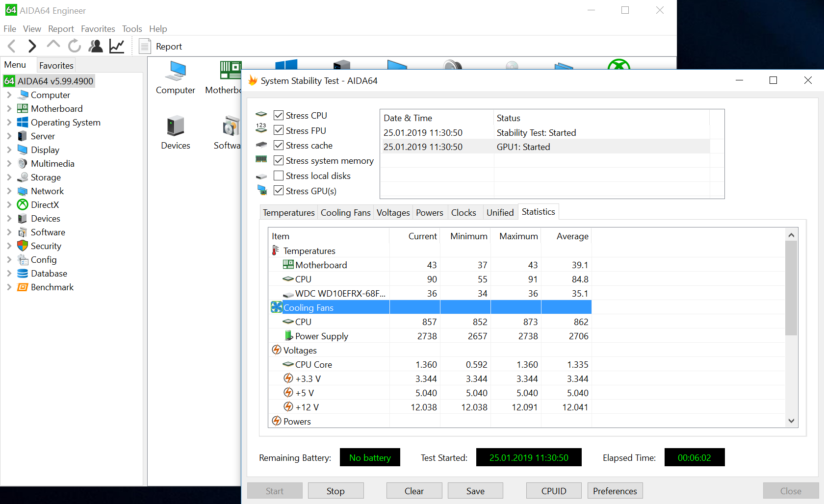Click the Up level arrow in toolbar
The image size is (824, 504).
click(x=53, y=45)
